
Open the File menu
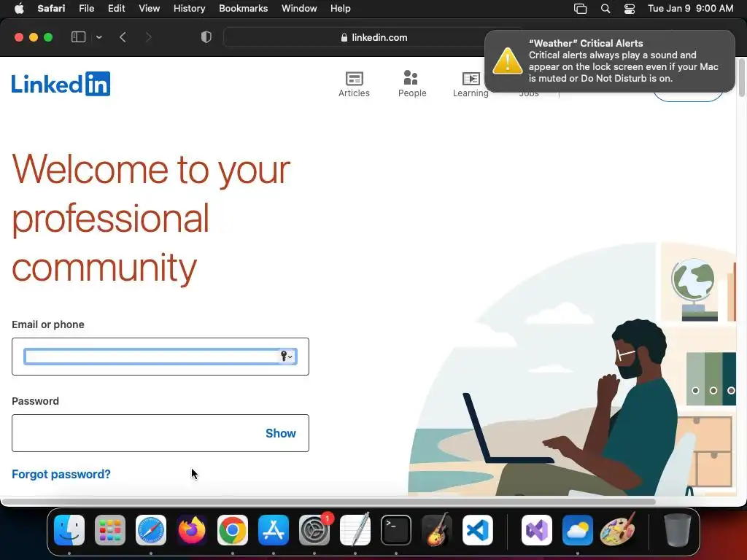[86, 9]
